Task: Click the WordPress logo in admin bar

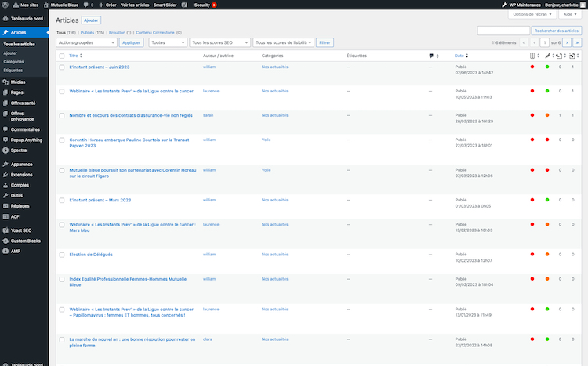Action: (x=5, y=5)
